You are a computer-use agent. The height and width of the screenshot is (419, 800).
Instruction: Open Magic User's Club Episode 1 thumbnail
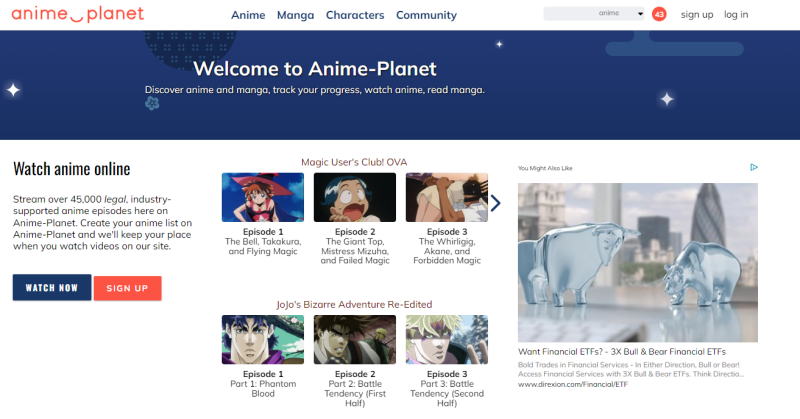(x=263, y=197)
